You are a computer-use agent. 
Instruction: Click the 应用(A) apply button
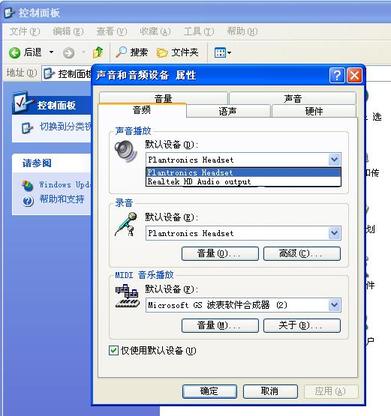click(x=331, y=391)
